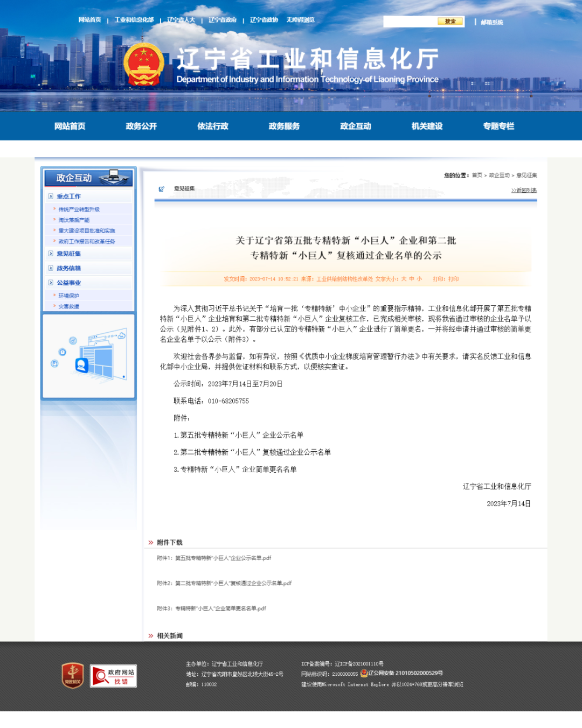Click the 附件下载 double-arrow icon
This screenshot has width=582, height=728.
click(x=151, y=543)
